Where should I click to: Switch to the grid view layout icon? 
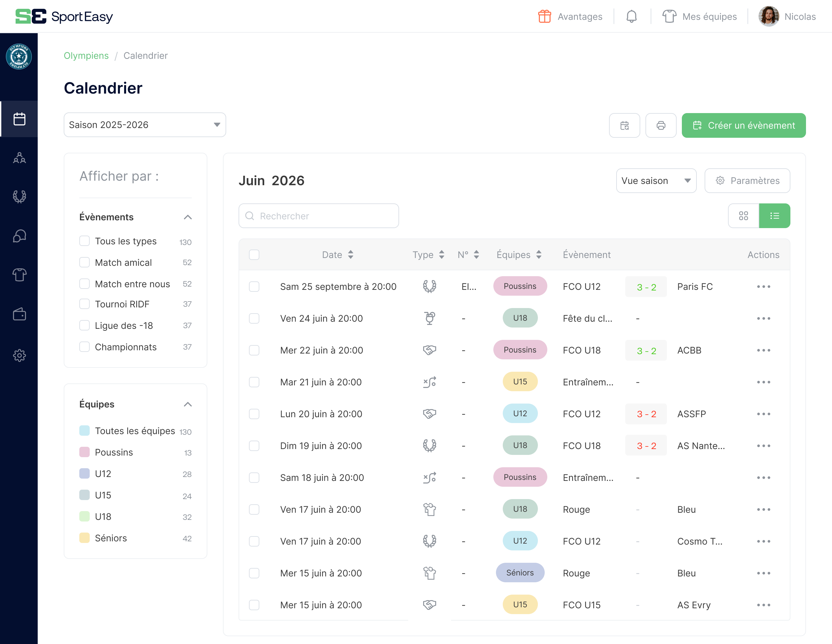[x=743, y=216]
